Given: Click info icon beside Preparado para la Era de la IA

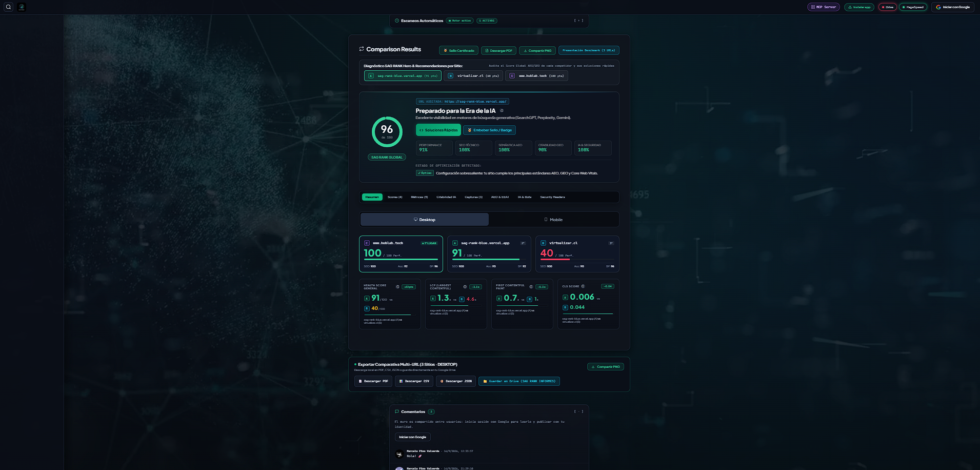Looking at the screenshot, I should [502, 111].
